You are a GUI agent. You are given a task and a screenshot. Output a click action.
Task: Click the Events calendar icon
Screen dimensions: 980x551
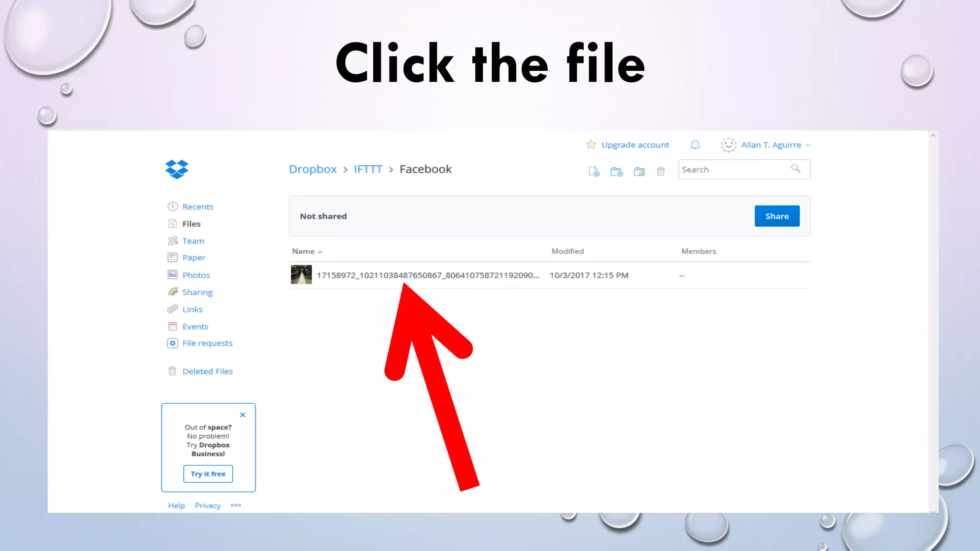173,326
